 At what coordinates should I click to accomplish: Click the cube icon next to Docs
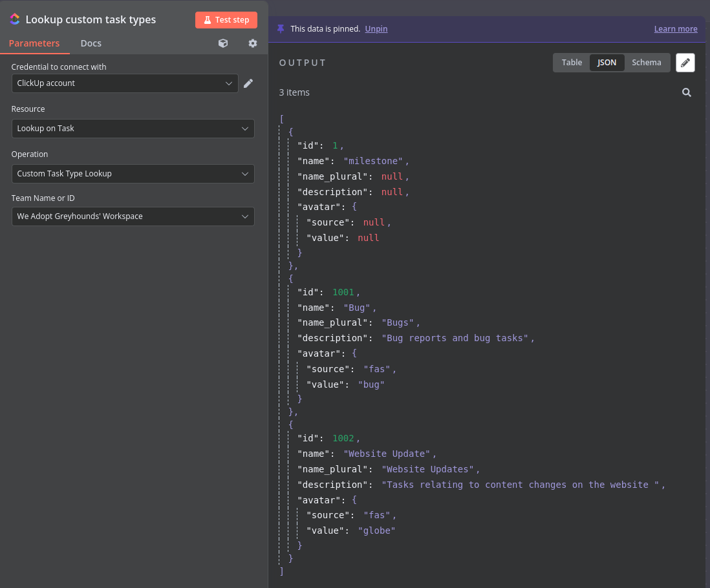223,43
